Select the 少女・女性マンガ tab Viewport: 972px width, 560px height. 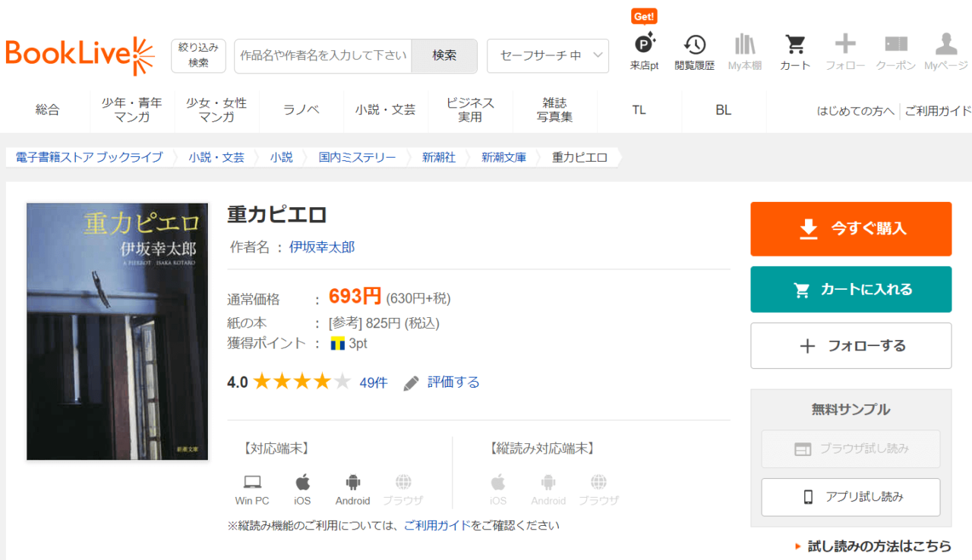pos(216,110)
